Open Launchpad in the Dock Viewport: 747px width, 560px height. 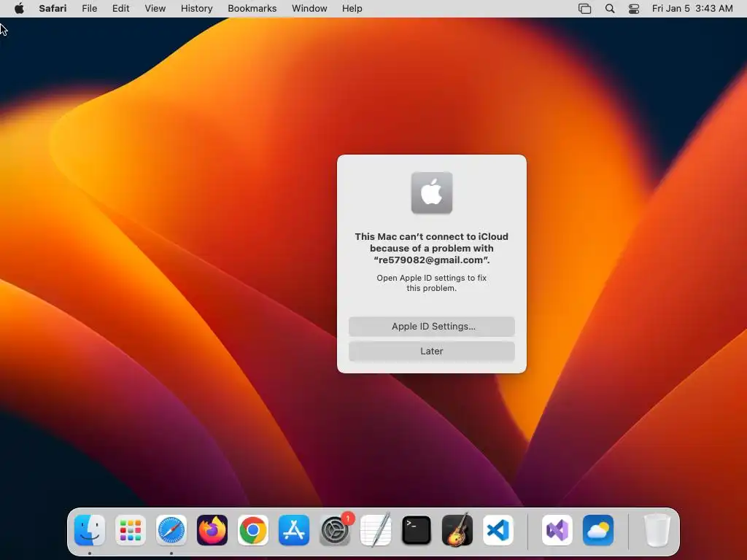131,530
